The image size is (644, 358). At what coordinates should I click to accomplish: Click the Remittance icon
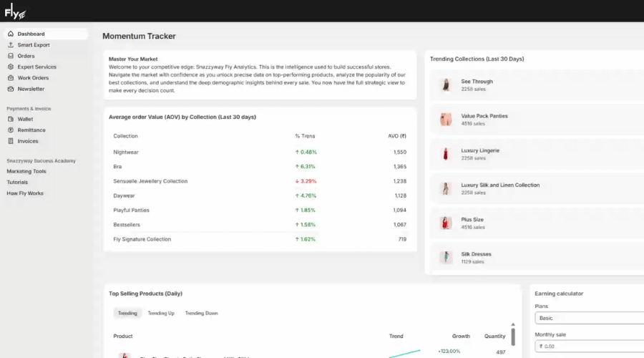click(x=11, y=130)
